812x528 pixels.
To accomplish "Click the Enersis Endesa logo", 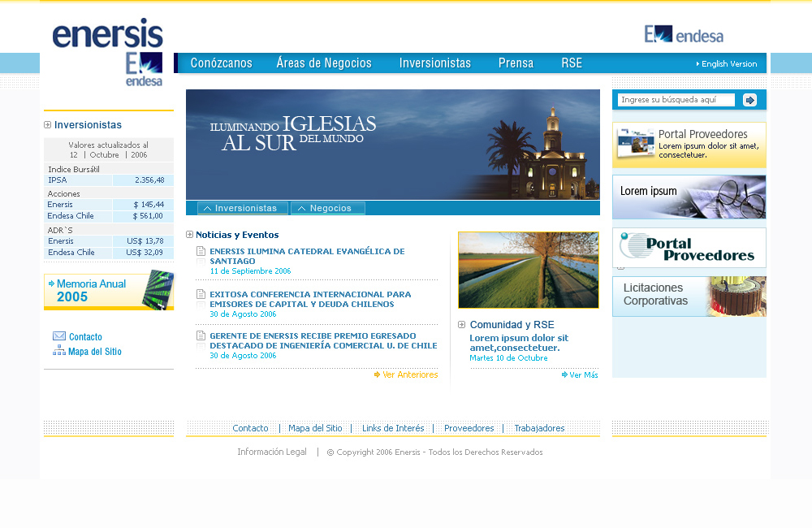I will pyautogui.click(x=108, y=50).
